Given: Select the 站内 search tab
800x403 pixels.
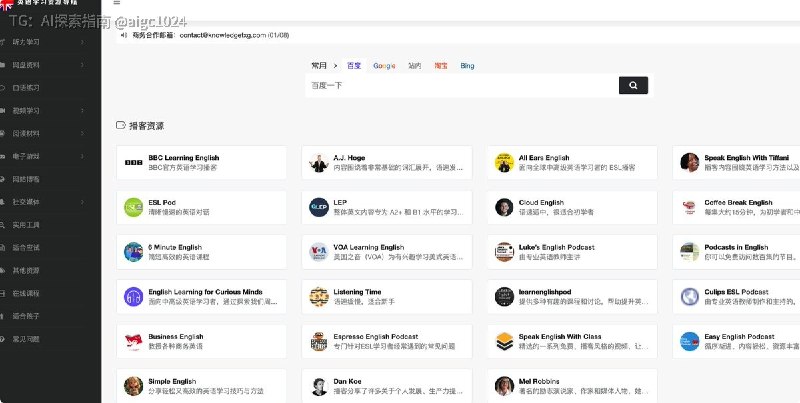Looking at the screenshot, I should (415, 65).
